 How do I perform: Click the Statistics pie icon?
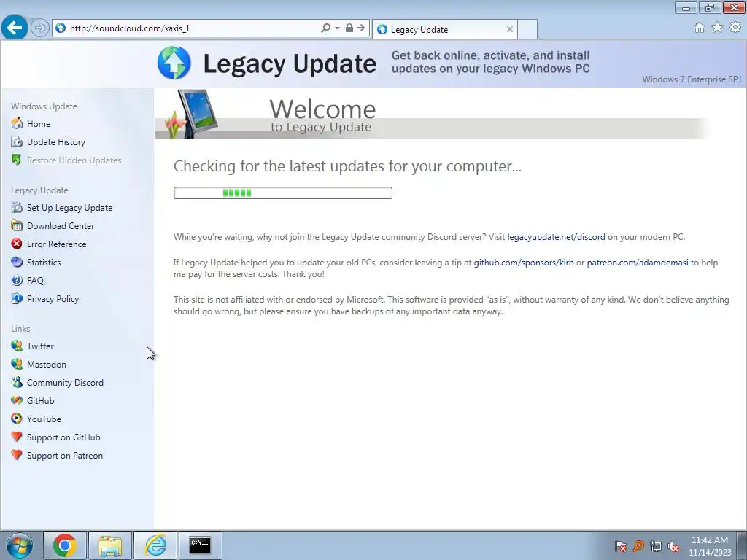[17, 262]
